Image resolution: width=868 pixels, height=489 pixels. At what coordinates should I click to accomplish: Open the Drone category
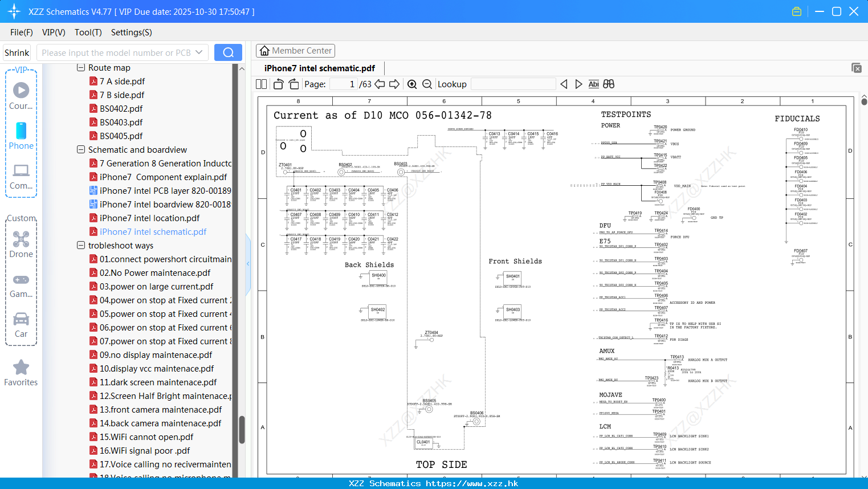pos(21,244)
